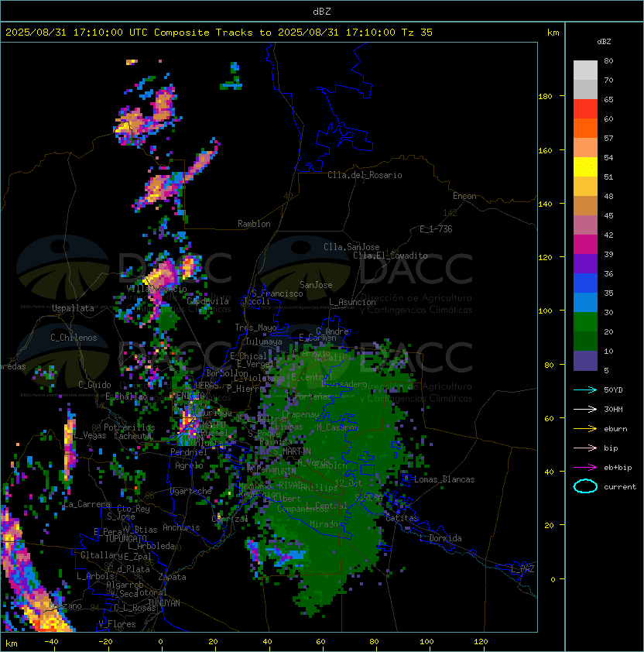Click the '50YD' legend label

[613, 390]
